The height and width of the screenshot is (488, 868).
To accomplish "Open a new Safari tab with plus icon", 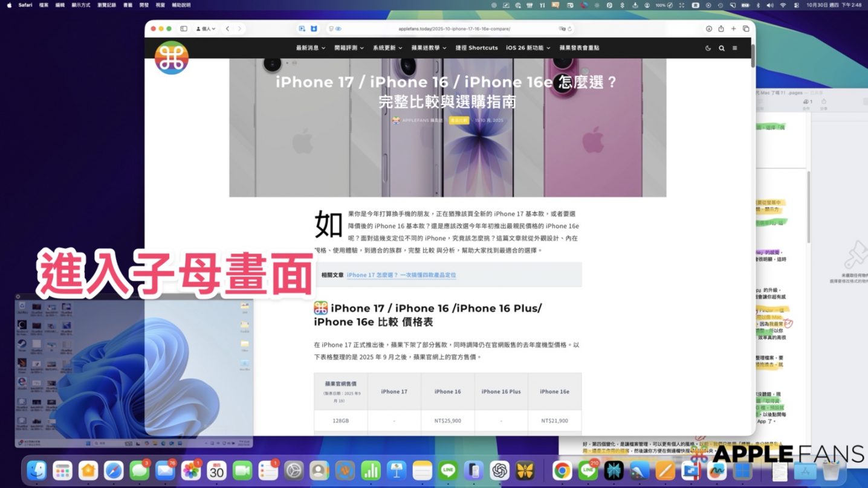I will tap(734, 28).
